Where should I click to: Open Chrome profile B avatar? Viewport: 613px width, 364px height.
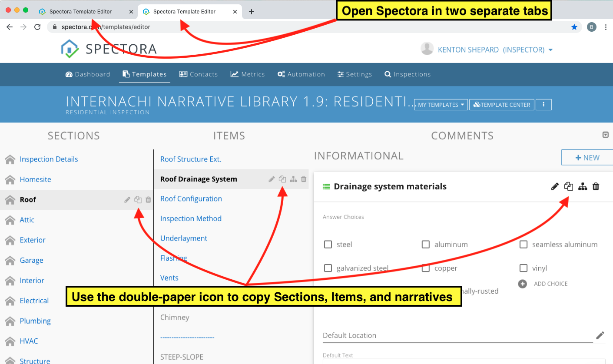pos(591,27)
